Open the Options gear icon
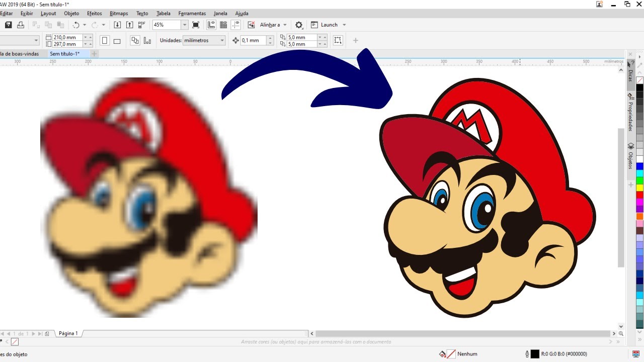The height and width of the screenshot is (362, 644). coord(299,25)
